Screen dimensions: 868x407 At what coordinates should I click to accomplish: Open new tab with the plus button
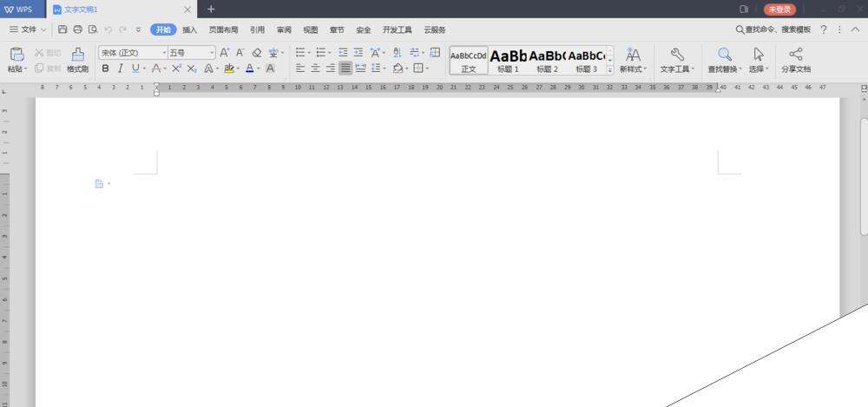[x=210, y=10]
